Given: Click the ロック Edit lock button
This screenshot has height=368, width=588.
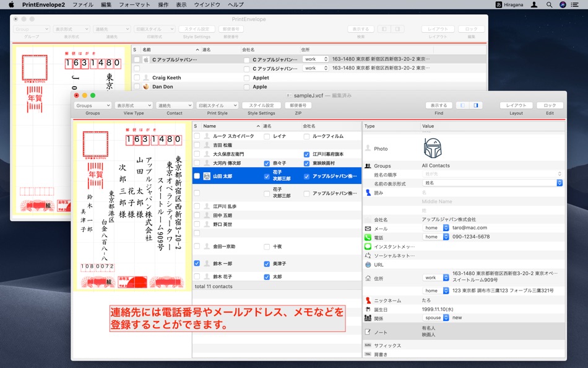Looking at the screenshot, I should coord(550,105).
